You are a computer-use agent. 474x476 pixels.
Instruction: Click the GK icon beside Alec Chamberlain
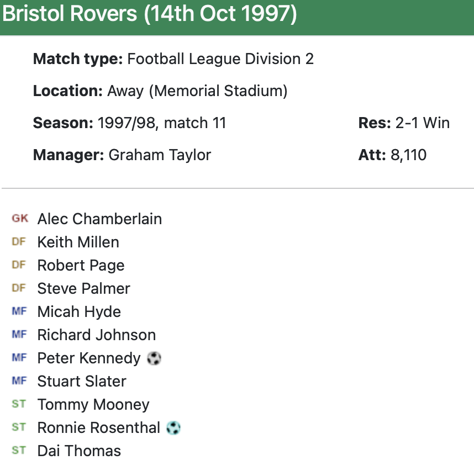tap(20, 219)
